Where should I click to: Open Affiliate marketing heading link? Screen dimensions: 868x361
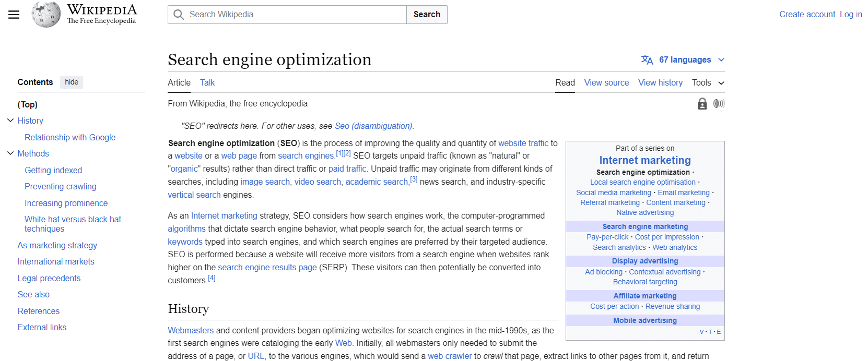click(645, 296)
